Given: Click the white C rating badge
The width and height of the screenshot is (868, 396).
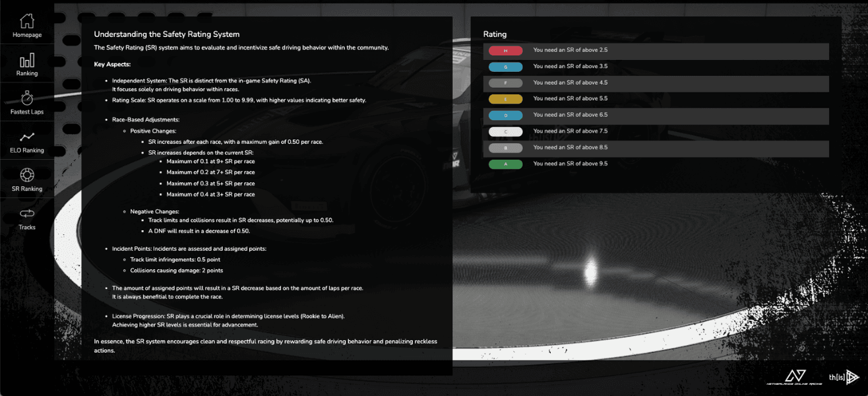Looking at the screenshot, I should (505, 132).
